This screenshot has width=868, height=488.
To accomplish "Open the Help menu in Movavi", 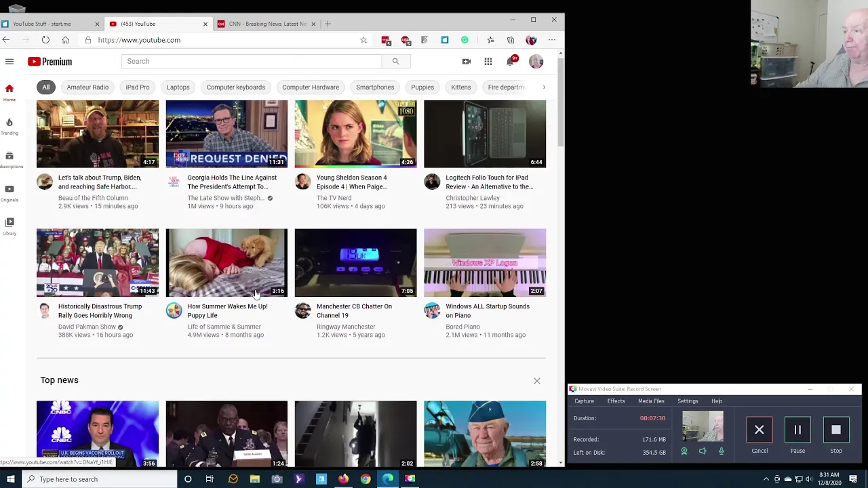I will coord(717,401).
